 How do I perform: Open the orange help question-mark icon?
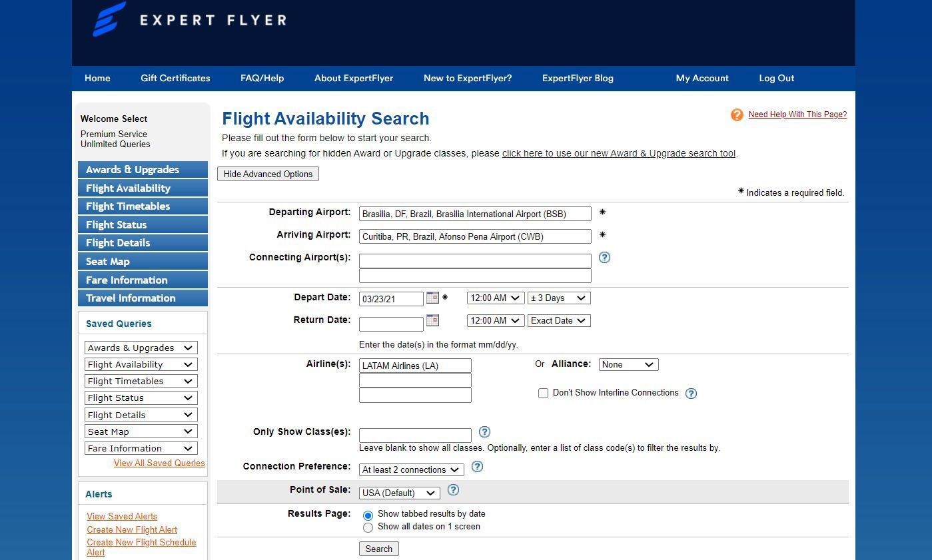point(737,115)
